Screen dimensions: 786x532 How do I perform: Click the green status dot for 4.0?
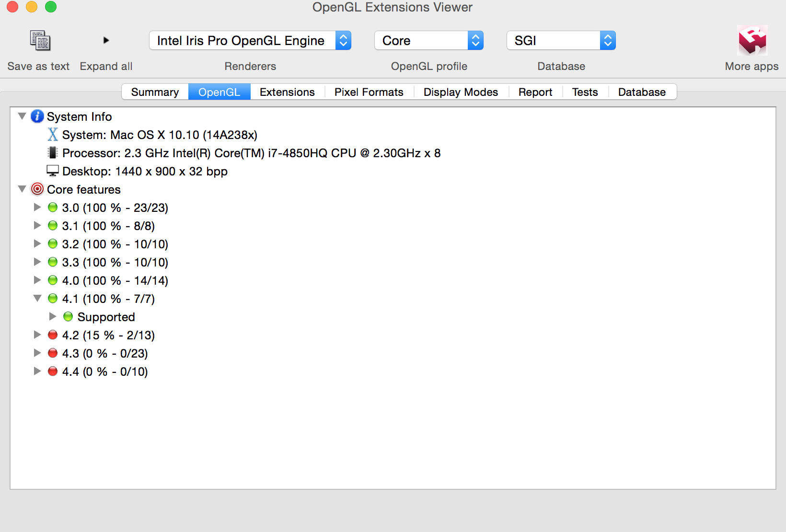coord(53,280)
